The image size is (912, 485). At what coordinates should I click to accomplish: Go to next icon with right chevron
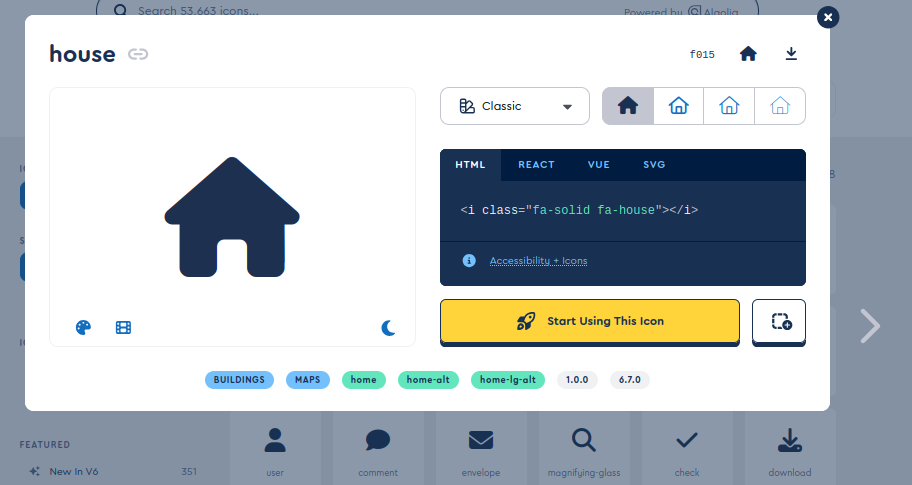point(870,326)
